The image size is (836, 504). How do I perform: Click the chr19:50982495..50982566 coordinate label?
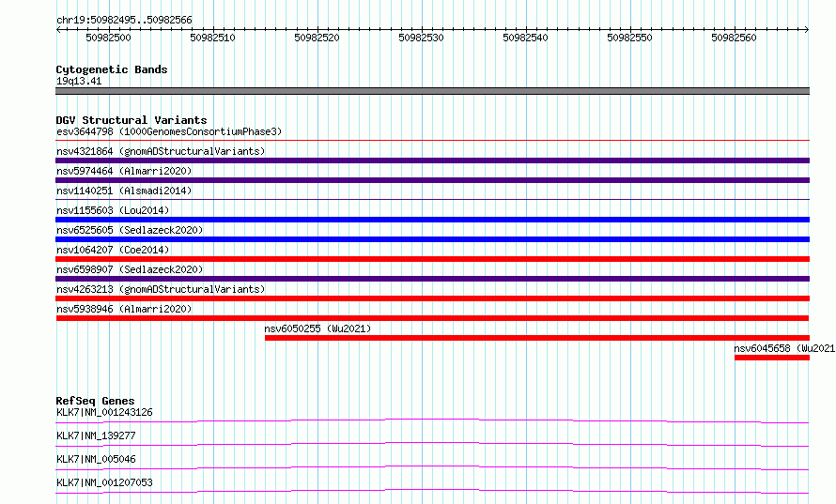click(x=124, y=20)
